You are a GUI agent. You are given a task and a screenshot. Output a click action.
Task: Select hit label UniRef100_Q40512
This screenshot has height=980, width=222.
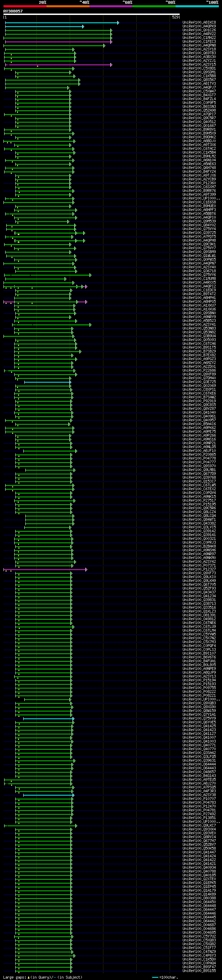[199, 122]
